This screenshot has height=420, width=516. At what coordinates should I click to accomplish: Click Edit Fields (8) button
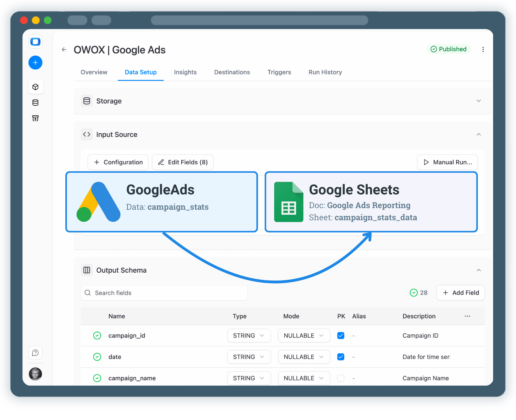click(182, 162)
